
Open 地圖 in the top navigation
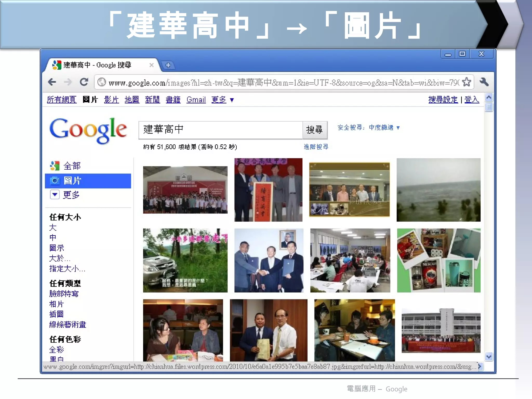(132, 99)
